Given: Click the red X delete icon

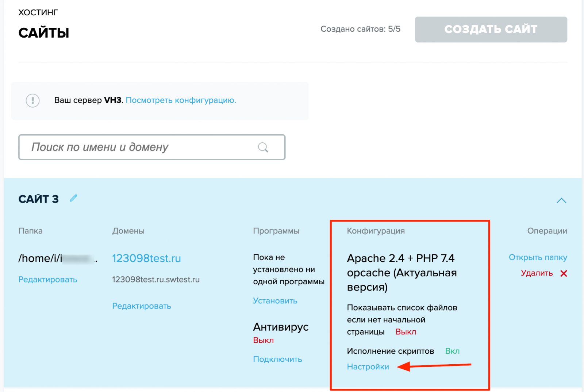Looking at the screenshot, I should click(564, 273).
